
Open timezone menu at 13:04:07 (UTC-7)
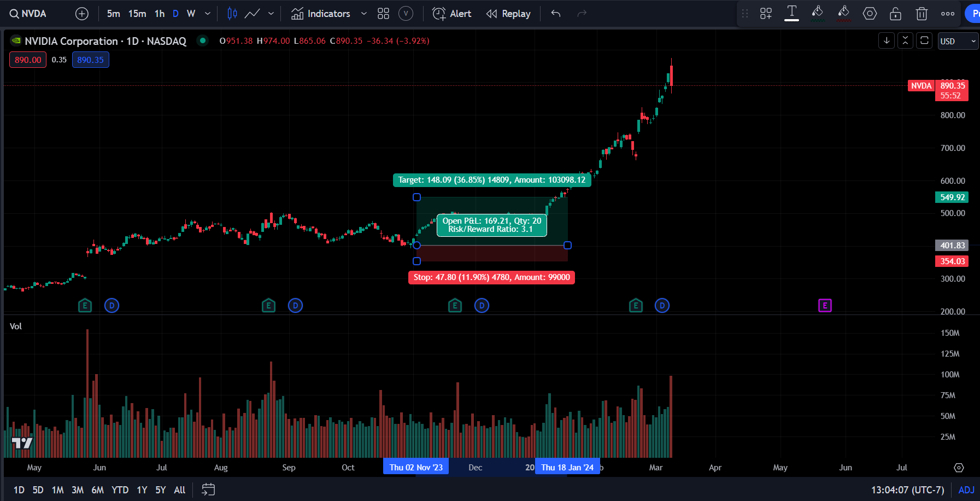click(x=907, y=490)
